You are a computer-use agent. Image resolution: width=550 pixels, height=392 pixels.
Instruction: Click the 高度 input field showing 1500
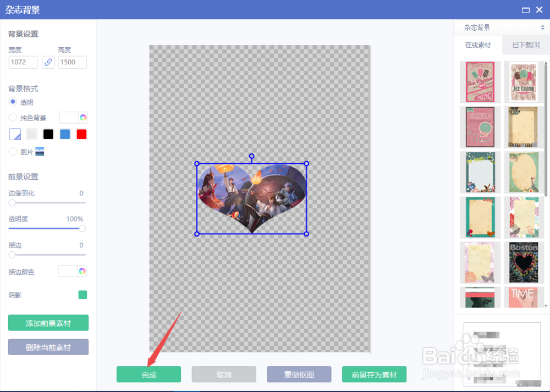click(x=72, y=63)
